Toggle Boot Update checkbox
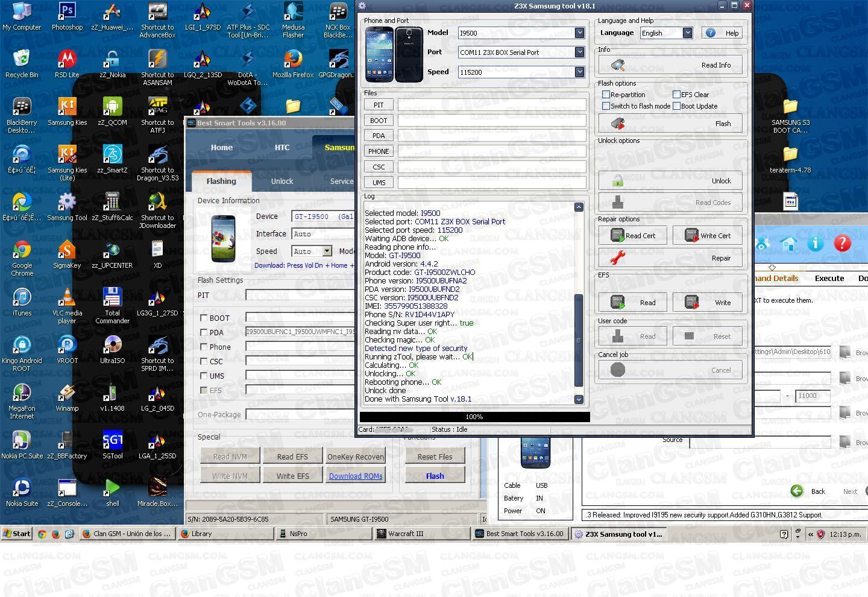Image resolution: width=868 pixels, height=597 pixels. 676,106
